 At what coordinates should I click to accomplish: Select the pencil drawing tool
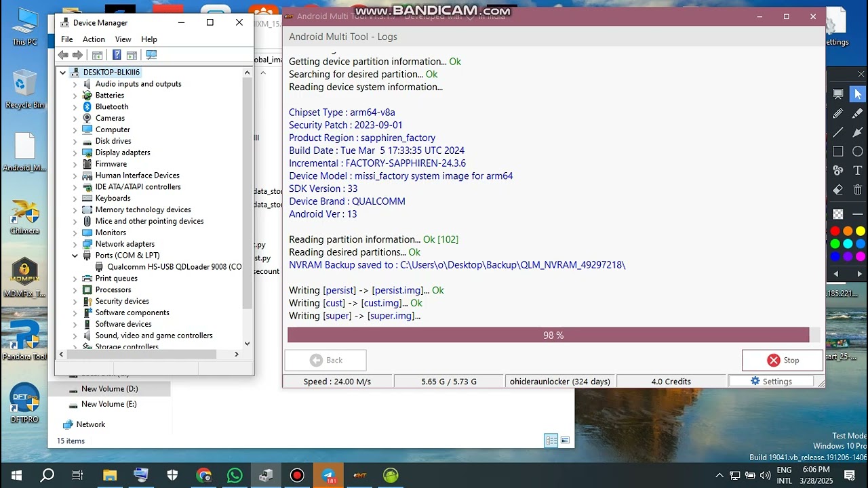tap(838, 113)
